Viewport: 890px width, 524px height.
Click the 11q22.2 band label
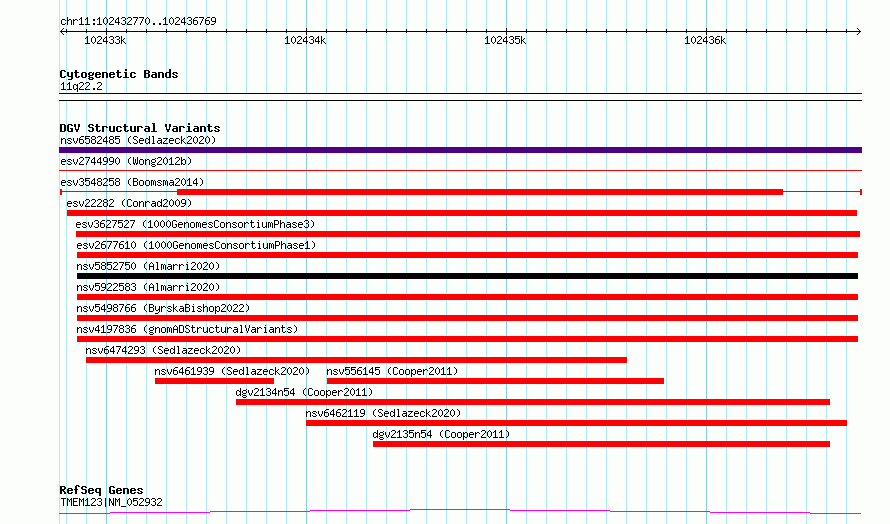click(81, 86)
